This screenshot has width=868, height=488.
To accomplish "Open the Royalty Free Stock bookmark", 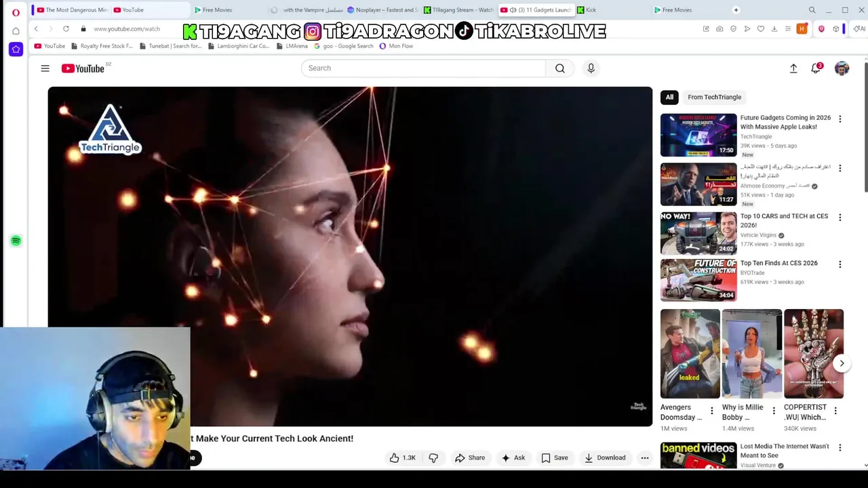I will pyautogui.click(x=101, y=46).
